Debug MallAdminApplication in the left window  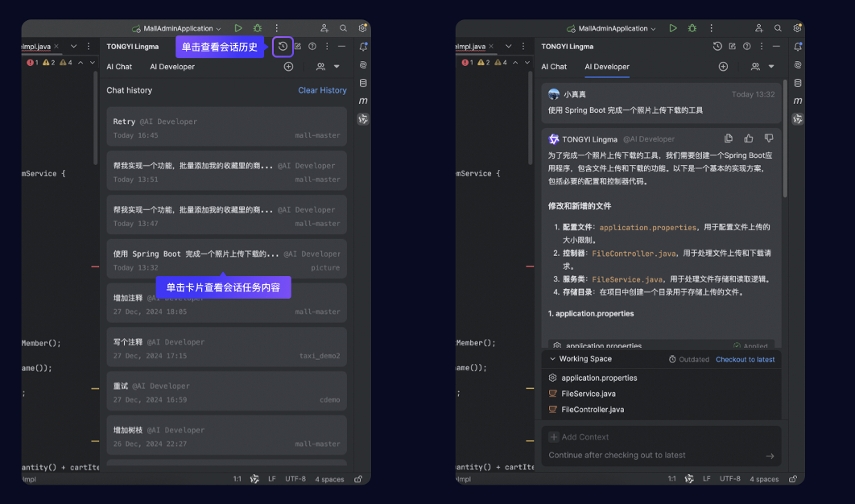258,28
